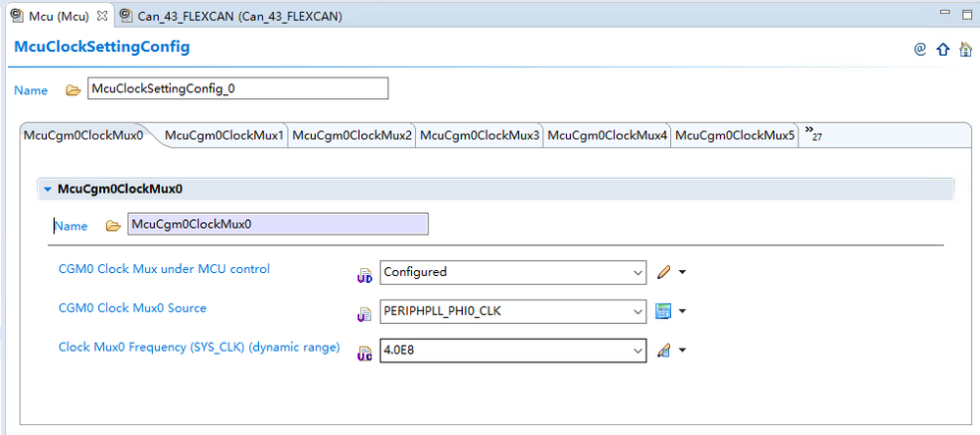The image size is (980, 435).
Task: Click calculator icon beside PERIPHPLL_PHI0_CLK source
Action: click(664, 311)
